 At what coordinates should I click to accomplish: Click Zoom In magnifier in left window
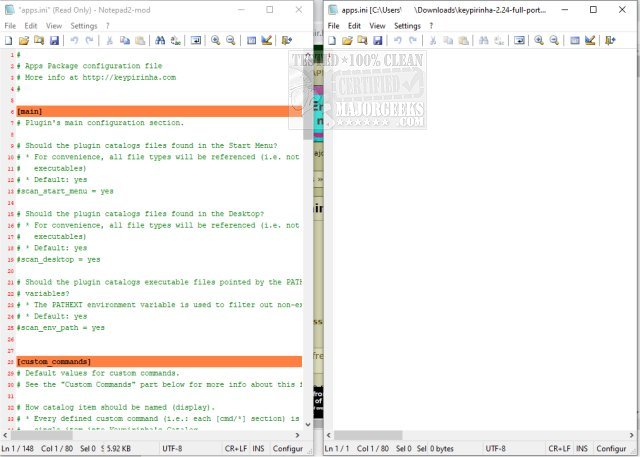pyautogui.click(x=216, y=40)
